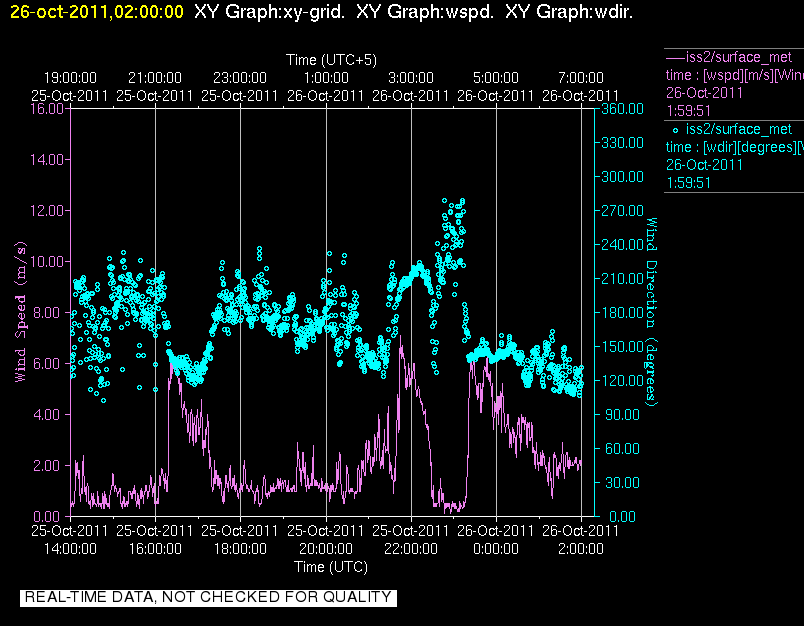Click the 2:00:00 end time label

click(x=581, y=549)
